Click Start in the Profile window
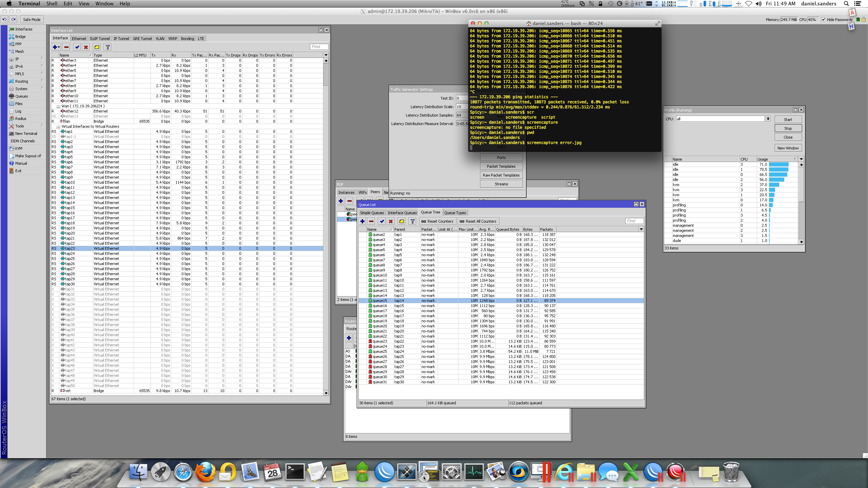Screen dimensions: 868x488 [788, 120]
